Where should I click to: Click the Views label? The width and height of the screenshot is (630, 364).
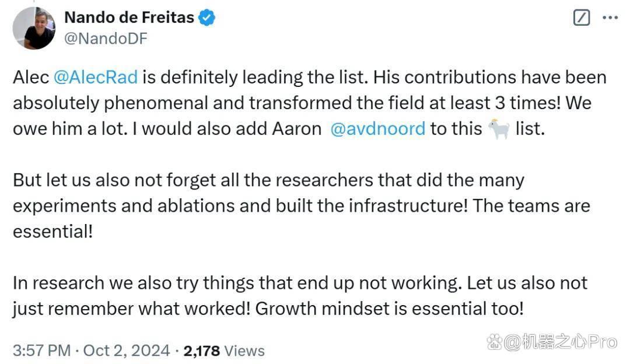click(244, 351)
